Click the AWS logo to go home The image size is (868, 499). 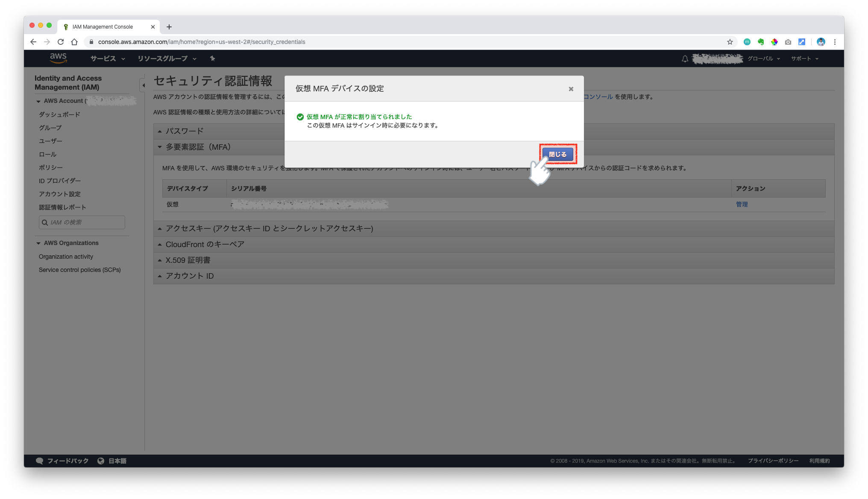[x=58, y=58]
